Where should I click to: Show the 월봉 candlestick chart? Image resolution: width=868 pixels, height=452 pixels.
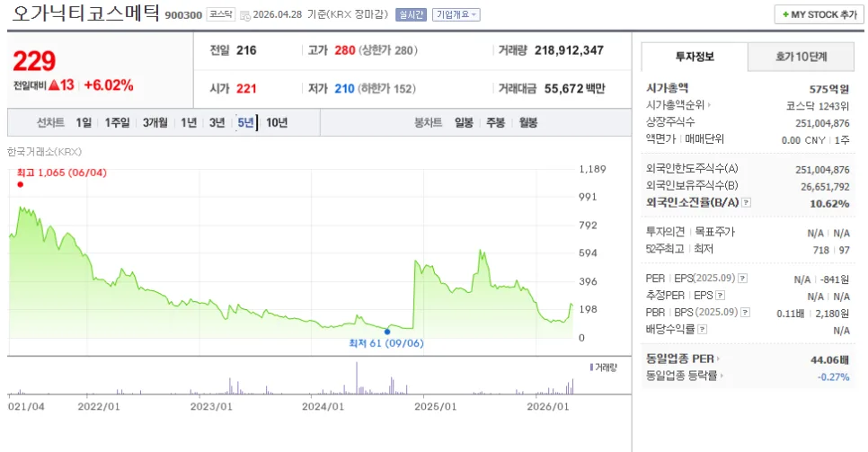pos(528,122)
